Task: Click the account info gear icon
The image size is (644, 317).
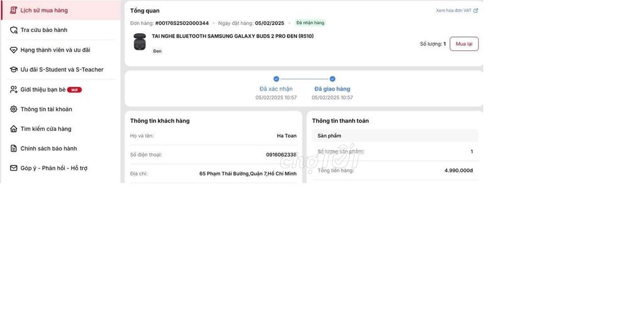Action: 14,109
